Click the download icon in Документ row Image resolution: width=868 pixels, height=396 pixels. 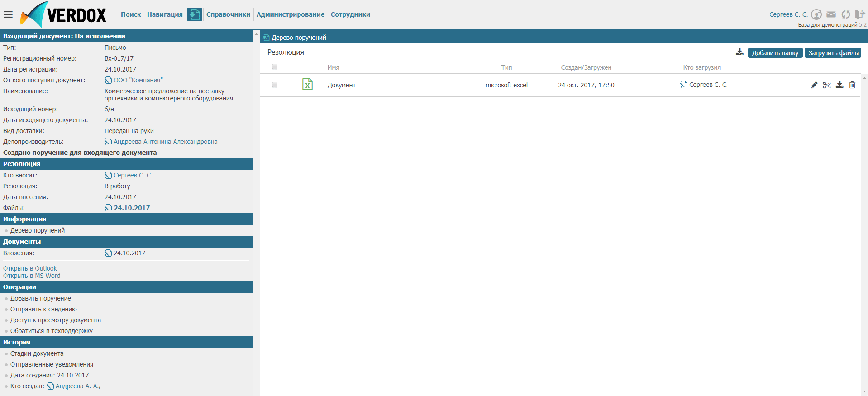point(839,85)
